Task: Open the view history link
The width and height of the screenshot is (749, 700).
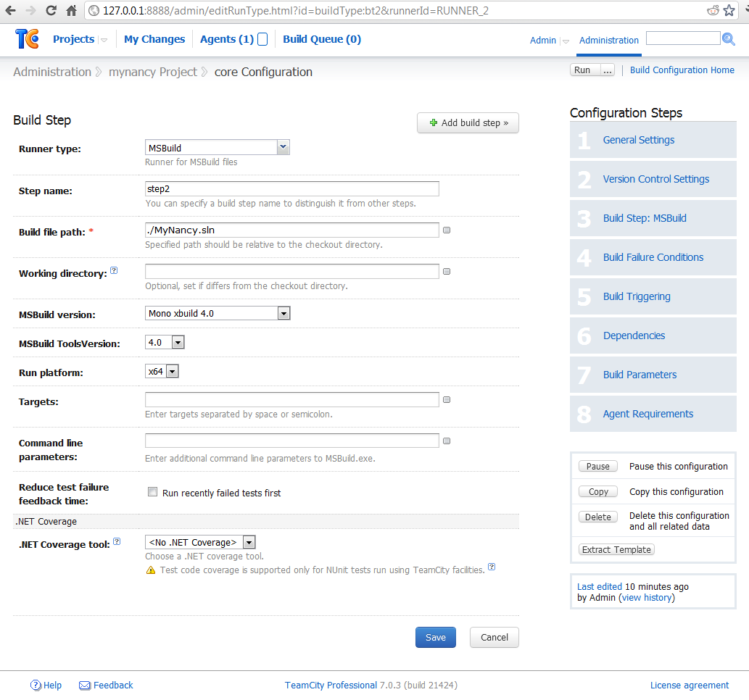Action: click(x=647, y=598)
